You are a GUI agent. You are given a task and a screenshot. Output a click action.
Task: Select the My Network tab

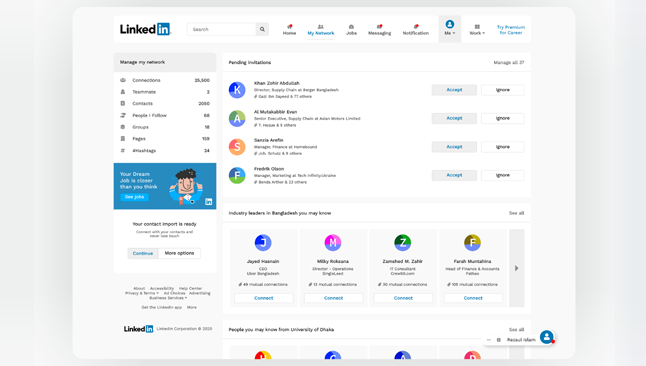tap(321, 30)
